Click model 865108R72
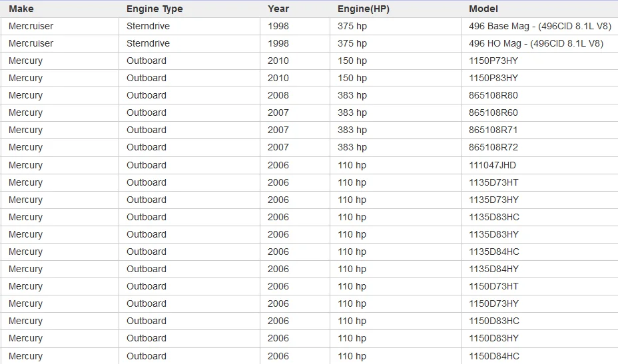Screen dimensions: 618x364 pyautogui.click(x=493, y=147)
